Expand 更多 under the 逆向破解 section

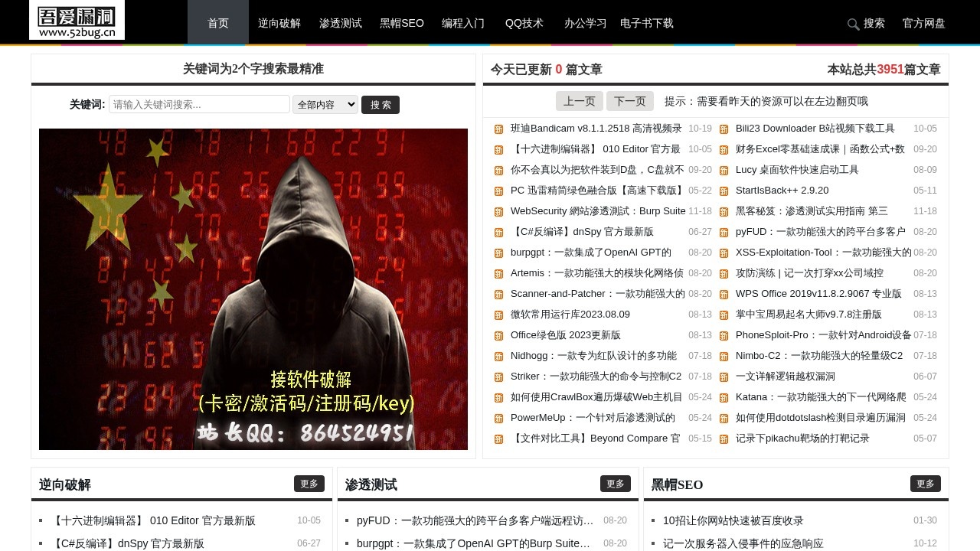pos(309,484)
